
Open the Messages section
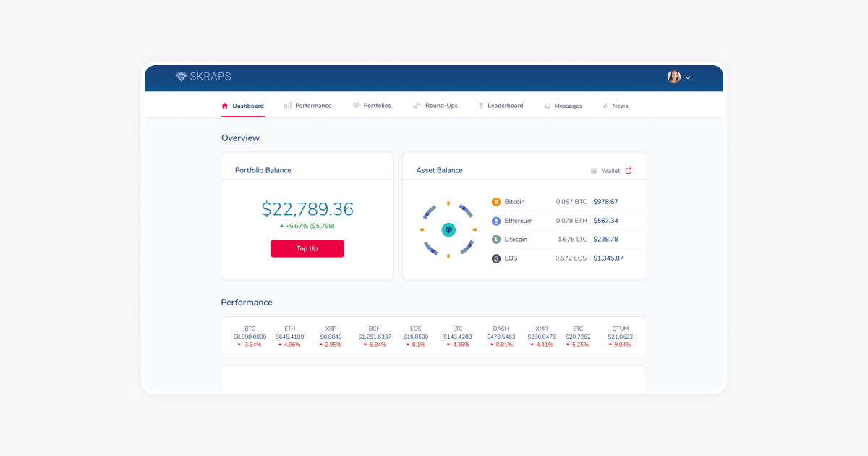point(563,105)
